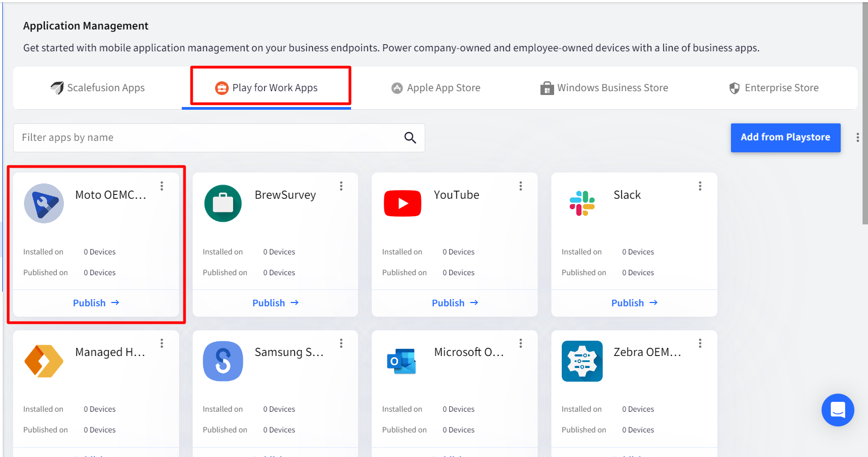Publish the Slack app

click(x=634, y=303)
